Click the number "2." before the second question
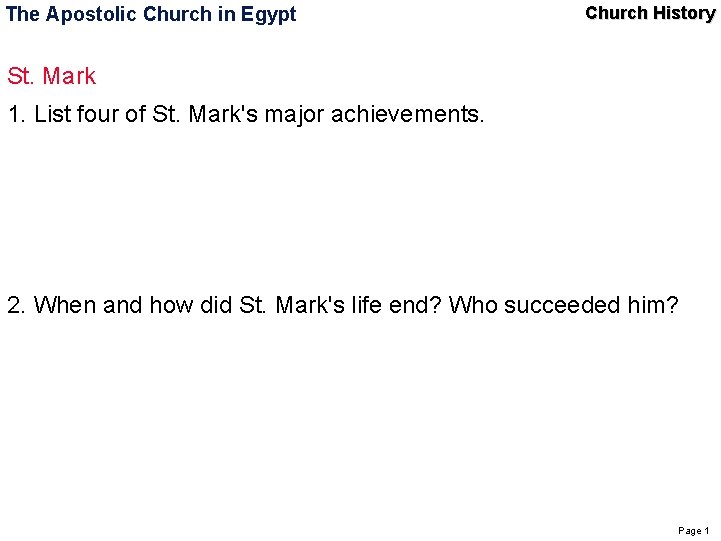 coord(16,305)
